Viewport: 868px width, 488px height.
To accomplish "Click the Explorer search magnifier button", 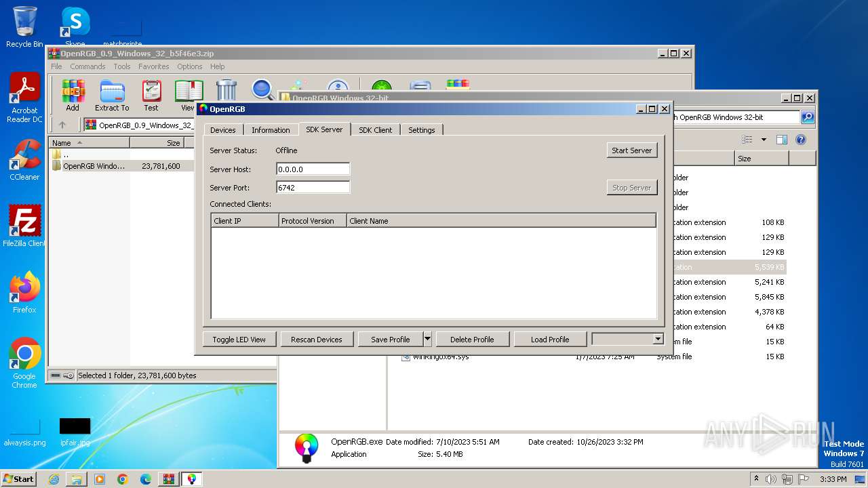I will (x=807, y=117).
